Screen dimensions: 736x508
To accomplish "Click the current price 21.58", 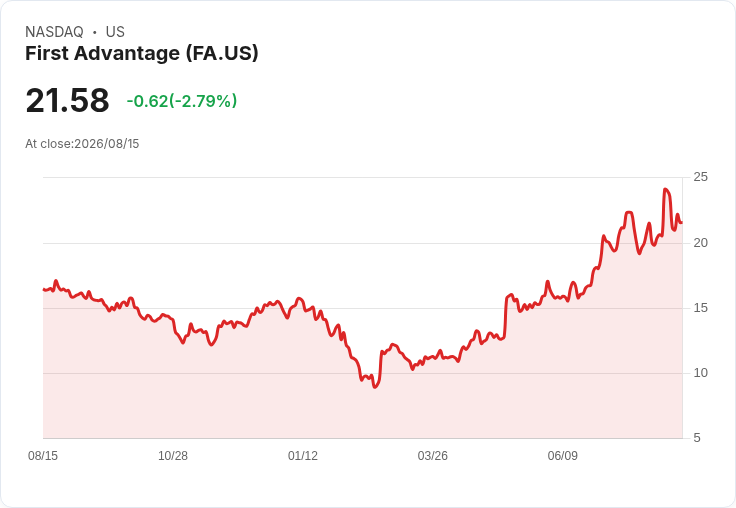I will (x=67, y=100).
